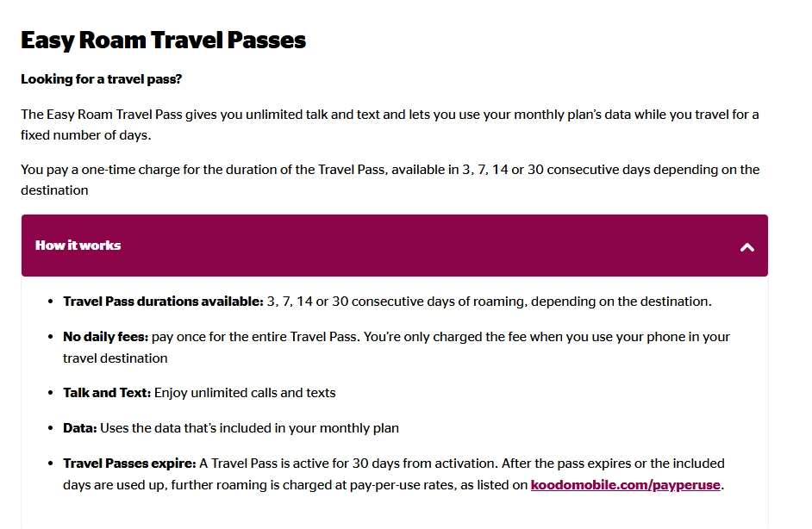Image resolution: width=812 pixels, height=529 pixels.
Task: Open the koodomobile.com/payperuse link
Action: pos(625,485)
